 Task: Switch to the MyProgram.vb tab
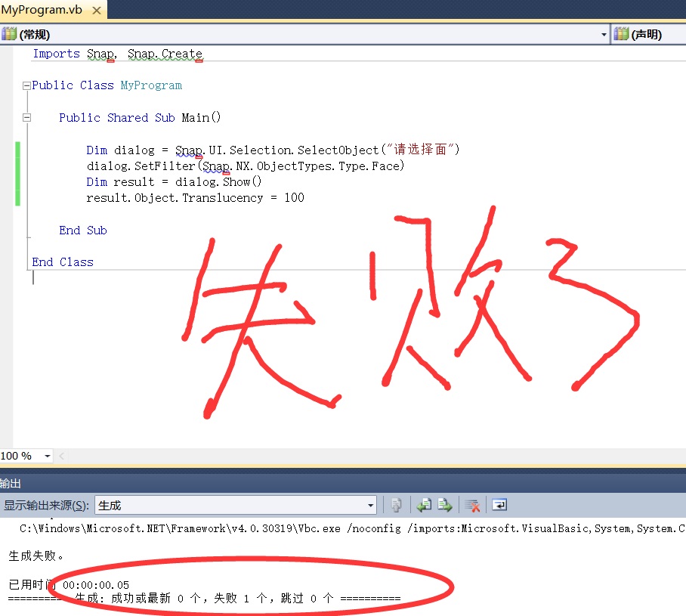pyautogui.click(x=42, y=10)
